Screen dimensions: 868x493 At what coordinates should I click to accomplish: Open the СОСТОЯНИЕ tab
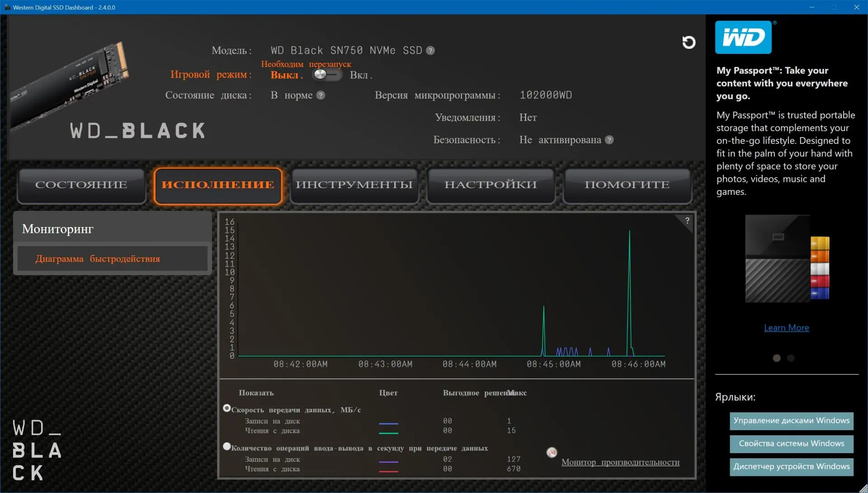(81, 185)
